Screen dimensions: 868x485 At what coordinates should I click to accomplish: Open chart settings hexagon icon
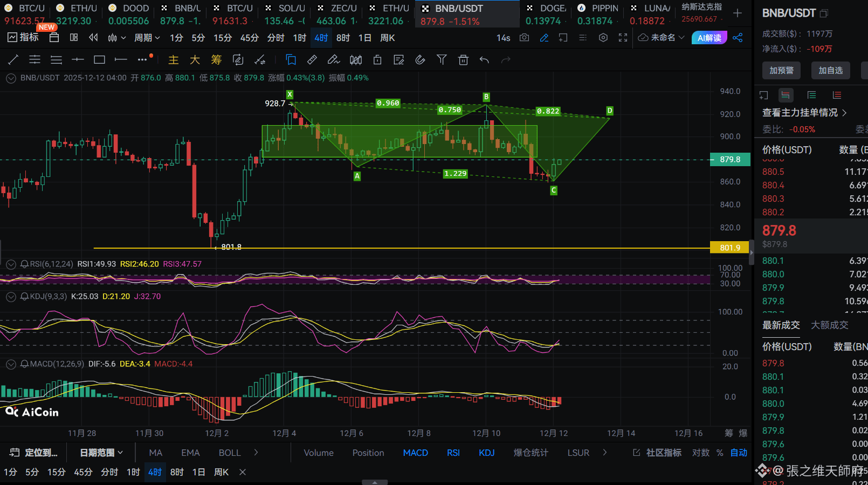[603, 38]
